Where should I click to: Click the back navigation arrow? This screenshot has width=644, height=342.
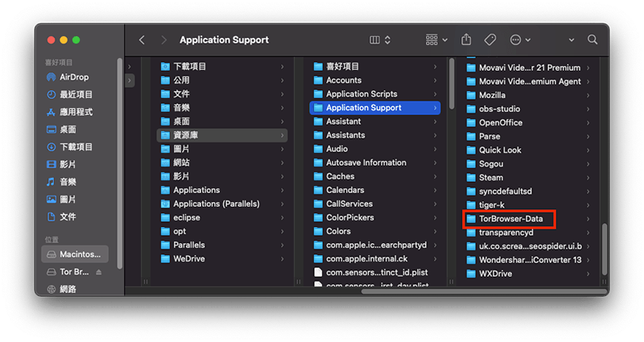pyautogui.click(x=142, y=39)
